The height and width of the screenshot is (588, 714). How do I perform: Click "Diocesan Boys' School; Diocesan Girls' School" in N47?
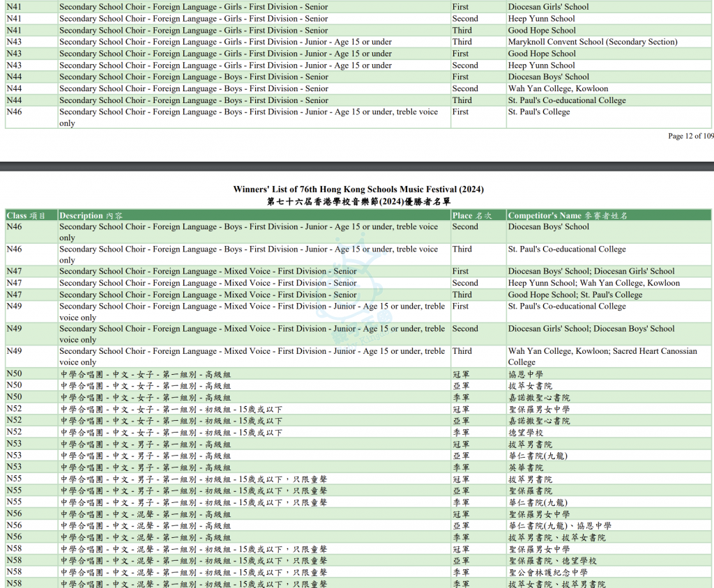591,271
